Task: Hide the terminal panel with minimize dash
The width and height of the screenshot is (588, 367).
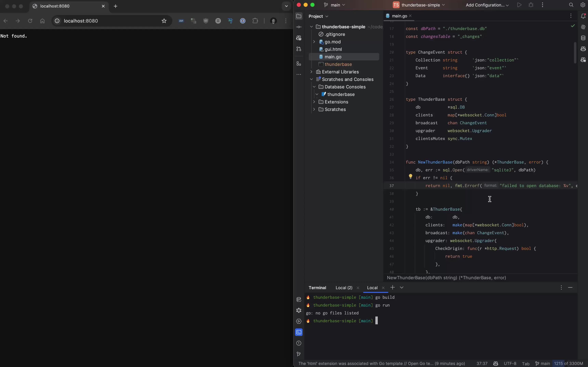Action: tap(570, 287)
